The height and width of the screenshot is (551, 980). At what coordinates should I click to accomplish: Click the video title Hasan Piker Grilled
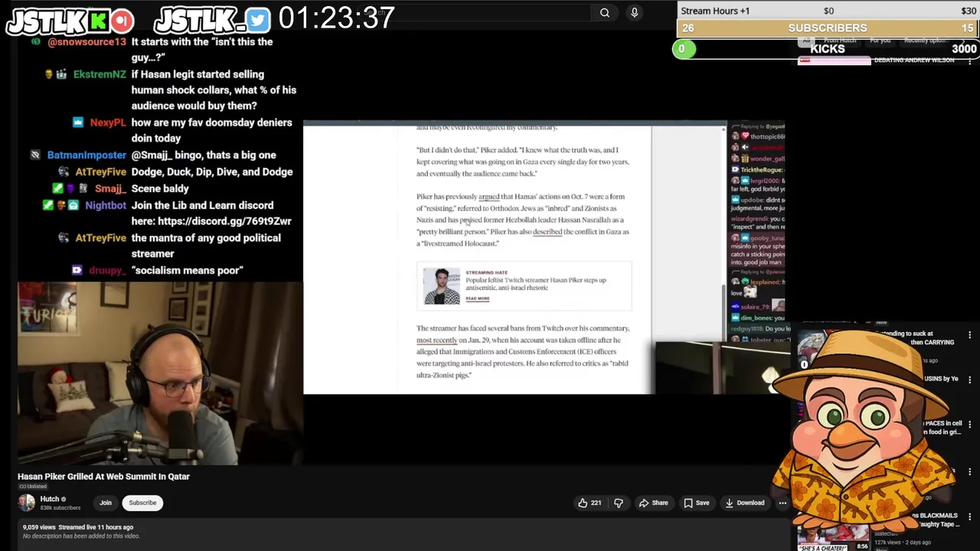click(103, 476)
